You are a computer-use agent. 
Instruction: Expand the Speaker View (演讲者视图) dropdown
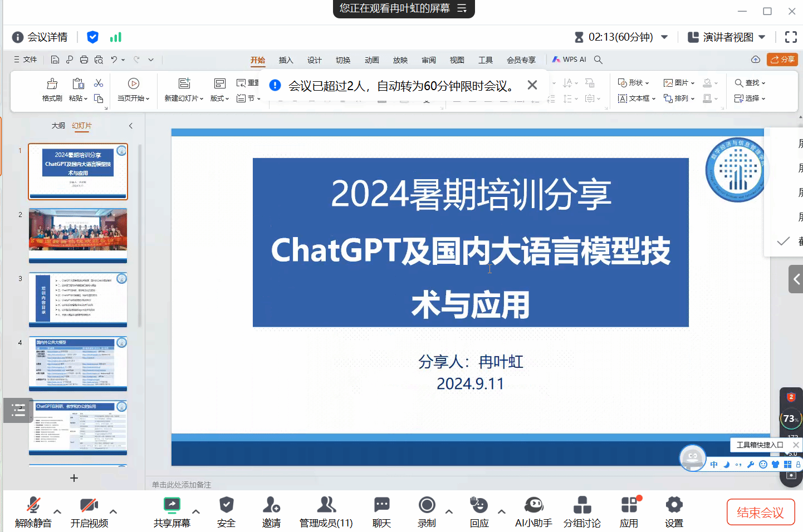tap(762, 37)
